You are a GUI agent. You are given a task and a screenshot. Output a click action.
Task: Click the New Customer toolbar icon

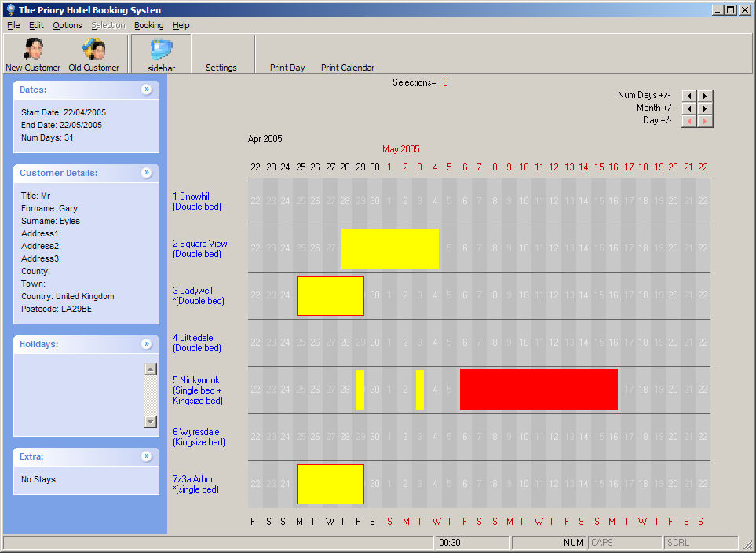[33, 53]
